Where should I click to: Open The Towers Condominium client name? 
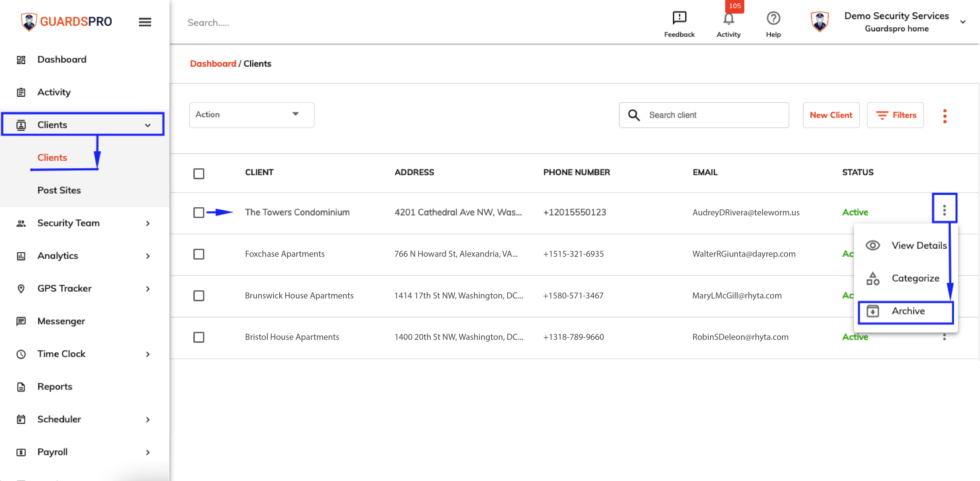coord(297,212)
